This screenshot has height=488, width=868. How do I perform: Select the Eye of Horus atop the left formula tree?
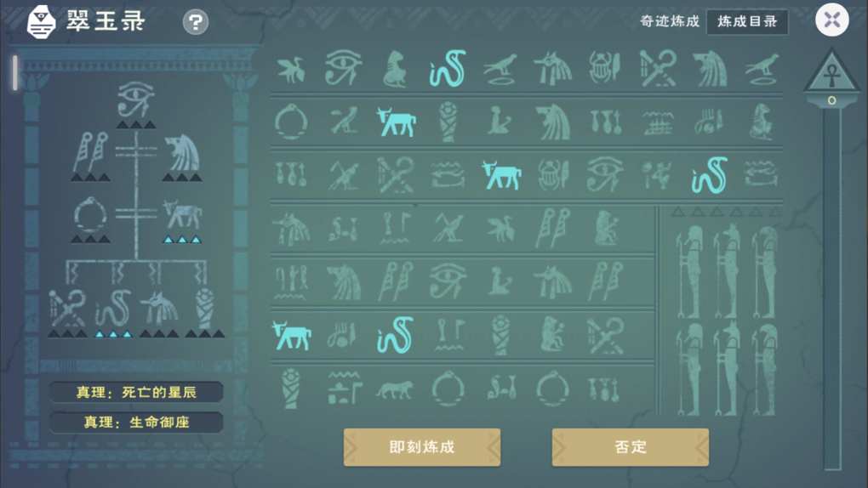[135, 99]
